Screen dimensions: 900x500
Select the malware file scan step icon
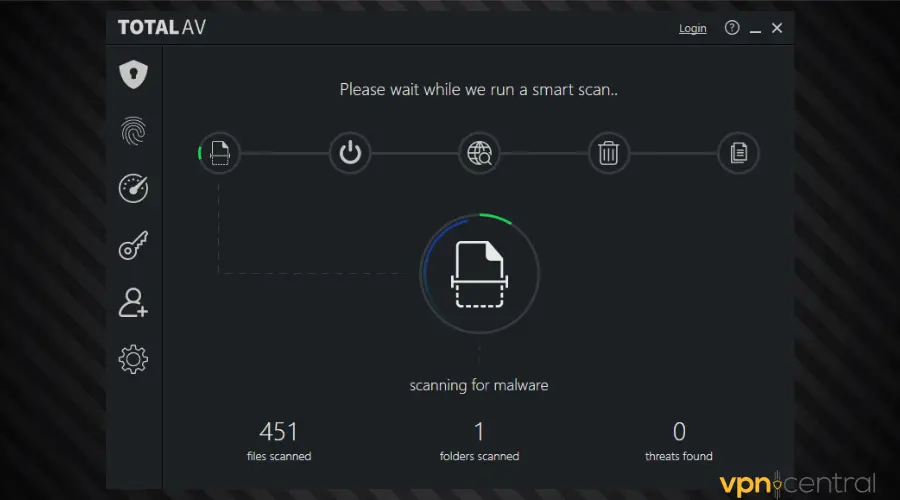[x=219, y=153]
